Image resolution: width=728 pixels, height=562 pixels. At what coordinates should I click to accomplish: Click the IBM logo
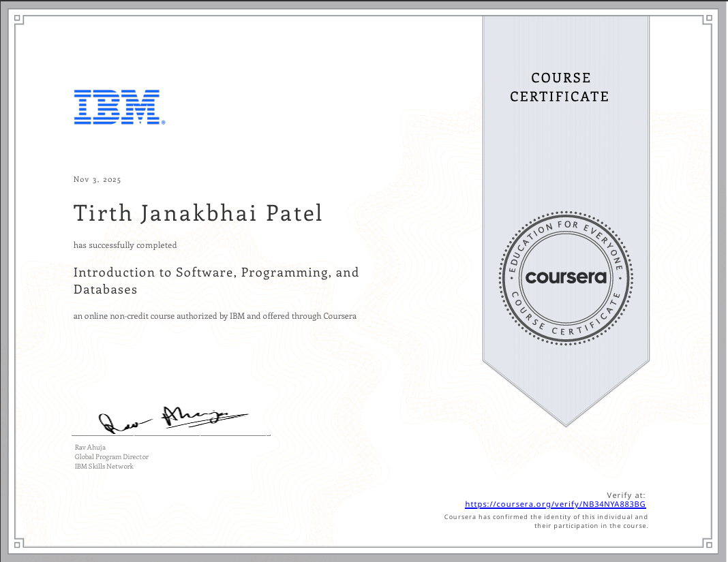119,106
